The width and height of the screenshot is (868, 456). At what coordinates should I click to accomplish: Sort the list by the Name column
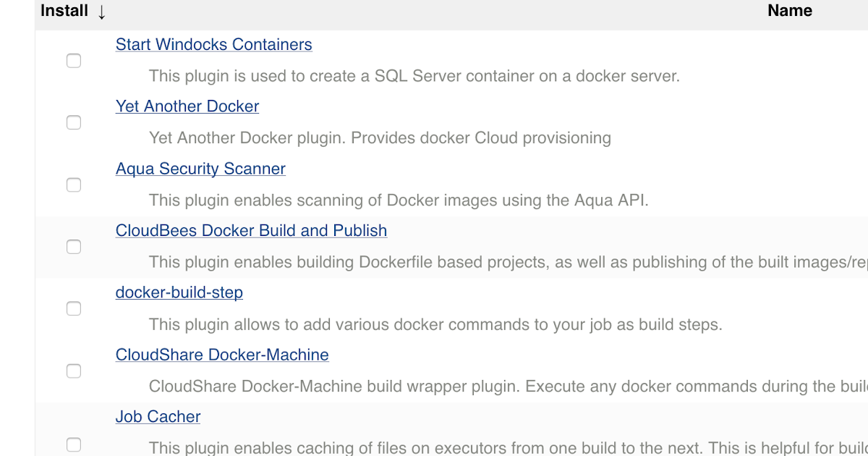(789, 10)
